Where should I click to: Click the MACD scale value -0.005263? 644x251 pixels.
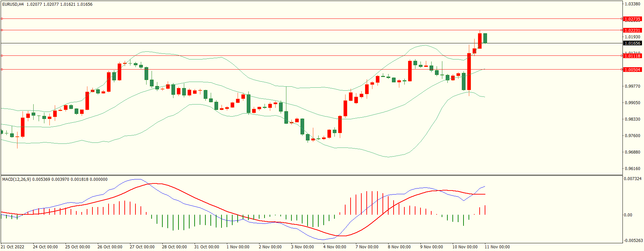633,241
